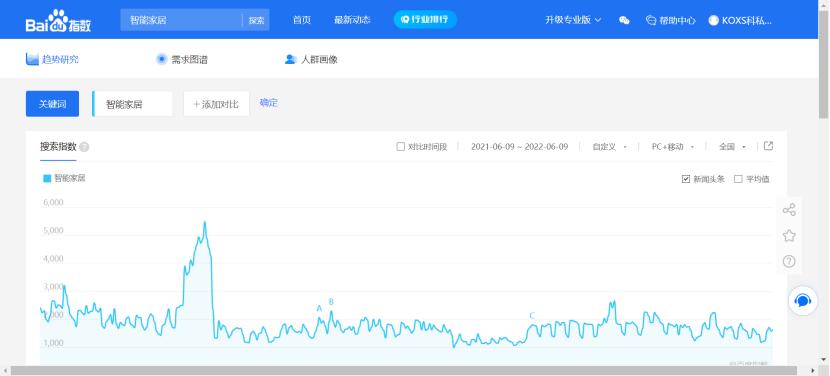This screenshot has width=830, height=376.
Task: Click news marker A on chart
Action: (319, 308)
